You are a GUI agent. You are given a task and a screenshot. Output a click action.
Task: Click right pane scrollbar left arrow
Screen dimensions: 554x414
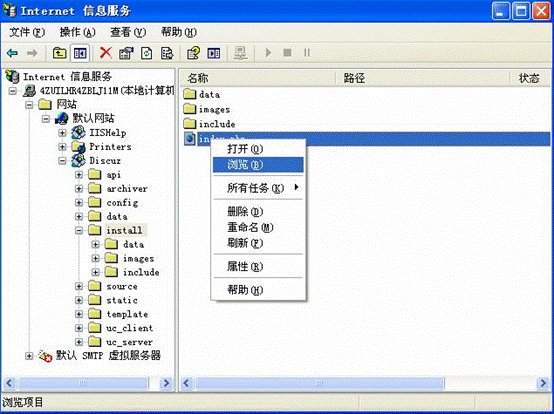tap(187, 383)
